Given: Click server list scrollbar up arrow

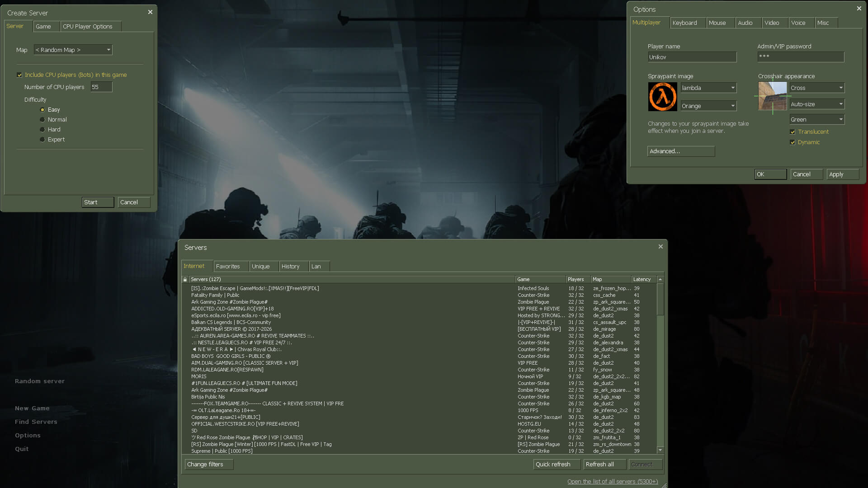Looking at the screenshot, I should tap(660, 279).
